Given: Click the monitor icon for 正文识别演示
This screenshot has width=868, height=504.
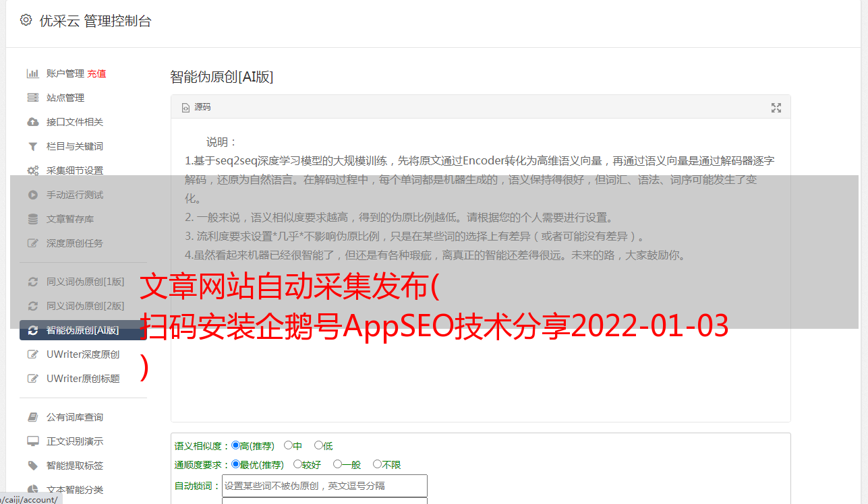Looking at the screenshot, I should (32, 441).
